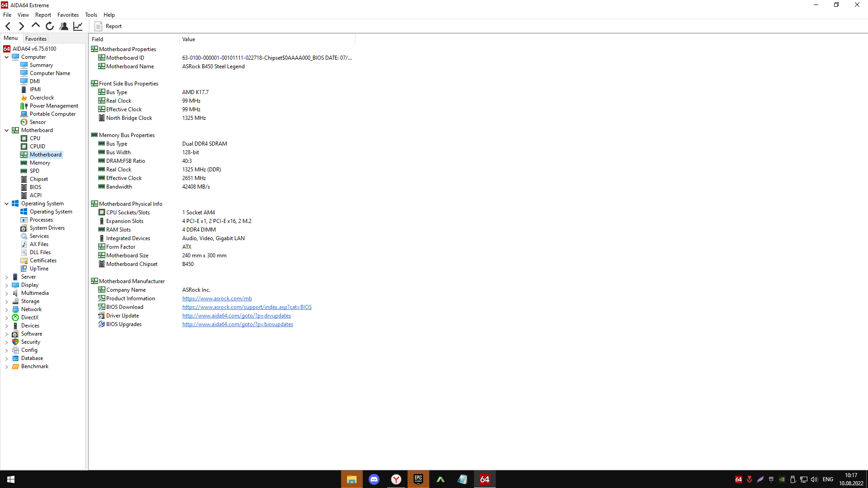Screen dimensions: 868x488
Task: Click the volume icon in system tray
Action: pyautogui.click(x=815, y=479)
